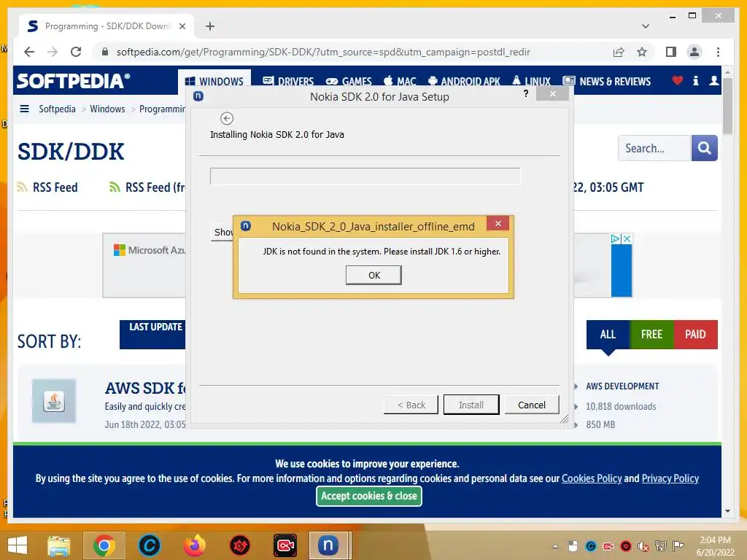Open NEWS & REVIEWS section
747x560 pixels.
pos(606,82)
